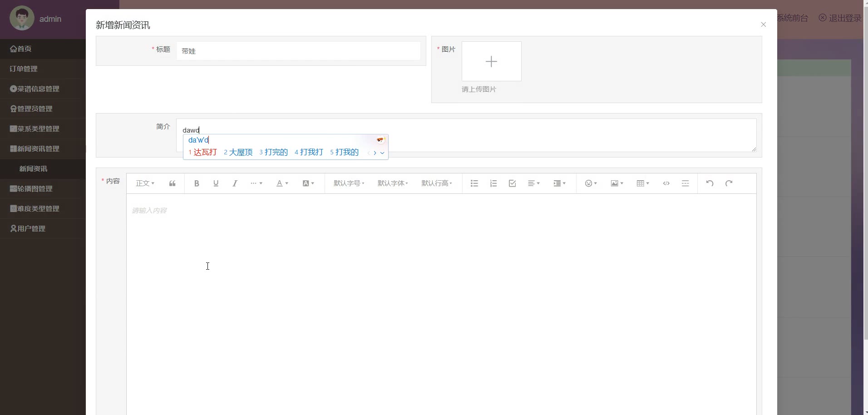The height and width of the screenshot is (415, 868).
Task: Insert an ordered numbered list
Action: pyautogui.click(x=493, y=183)
